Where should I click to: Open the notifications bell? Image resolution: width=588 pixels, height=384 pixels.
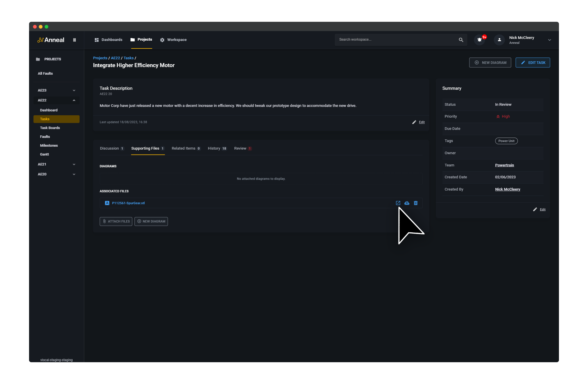click(479, 40)
